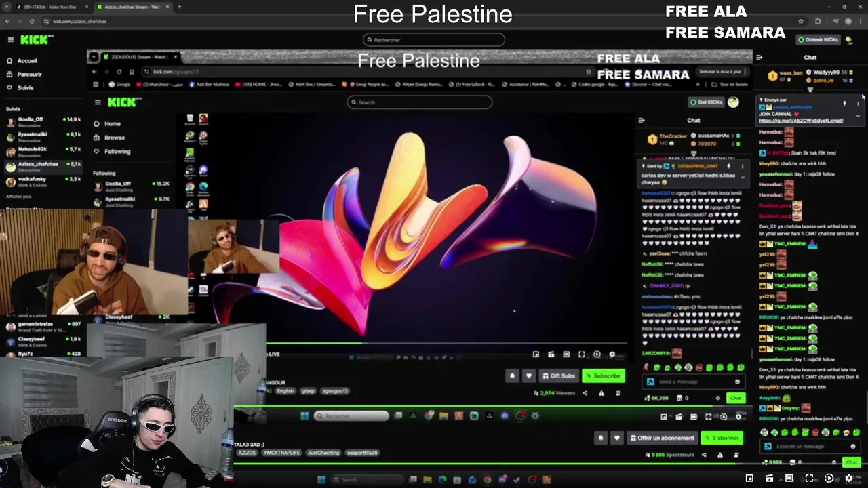Click the JustChatting tag
The height and width of the screenshot is (488, 868).
point(323,453)
